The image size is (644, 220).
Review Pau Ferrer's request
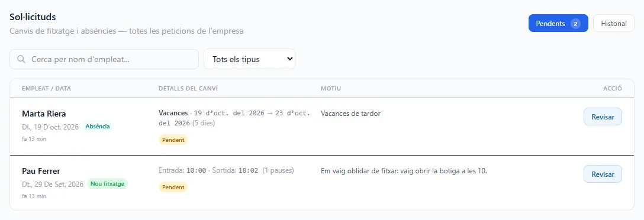tap(603, 174)
